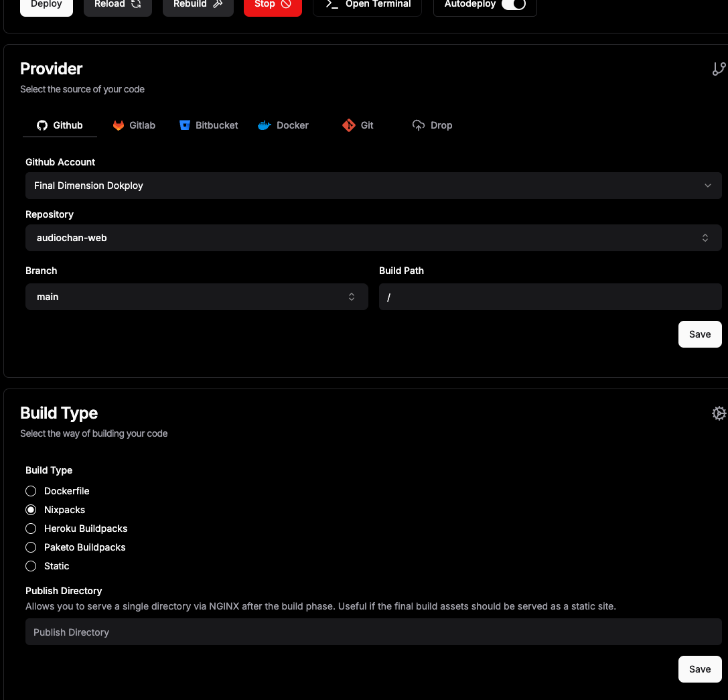The height and width of the screenshot is (700, 728).
Task: Select the Heroku Buildpacks build type
Action: [31, 529]
